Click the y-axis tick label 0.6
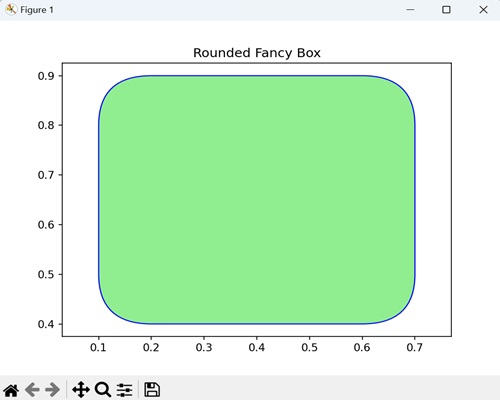This screenshot has height=400, width=500. 46,225
